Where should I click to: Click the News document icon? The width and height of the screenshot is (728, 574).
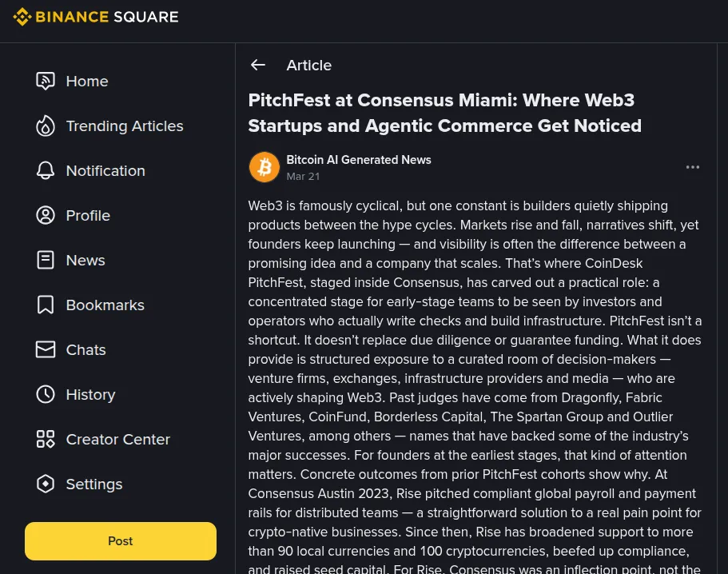click(46, 261)
